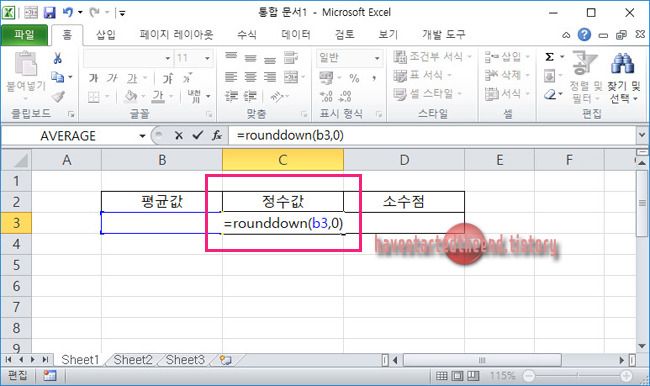Click the Insert cells (삽입) button
This screenshot has height=386, width=650.
point(507,56)
